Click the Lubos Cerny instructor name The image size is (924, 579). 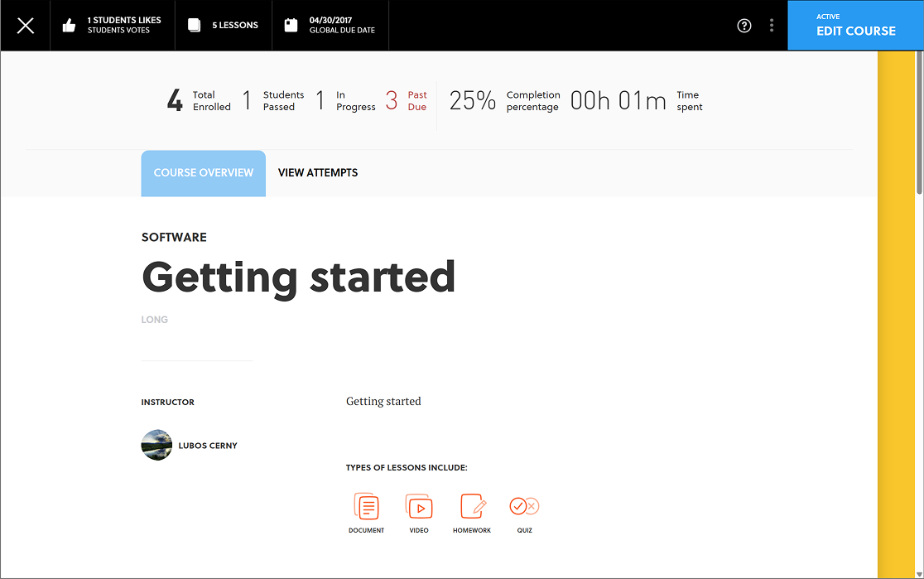[208, 446]
